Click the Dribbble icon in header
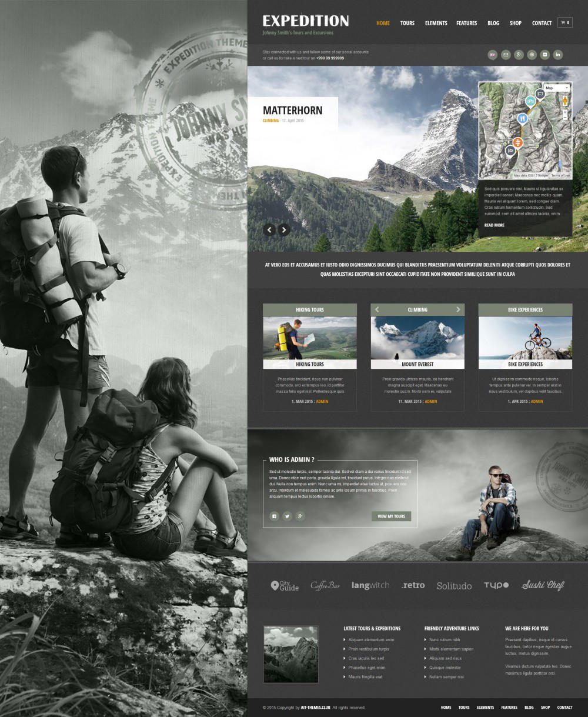 click(x=532, y=55)
